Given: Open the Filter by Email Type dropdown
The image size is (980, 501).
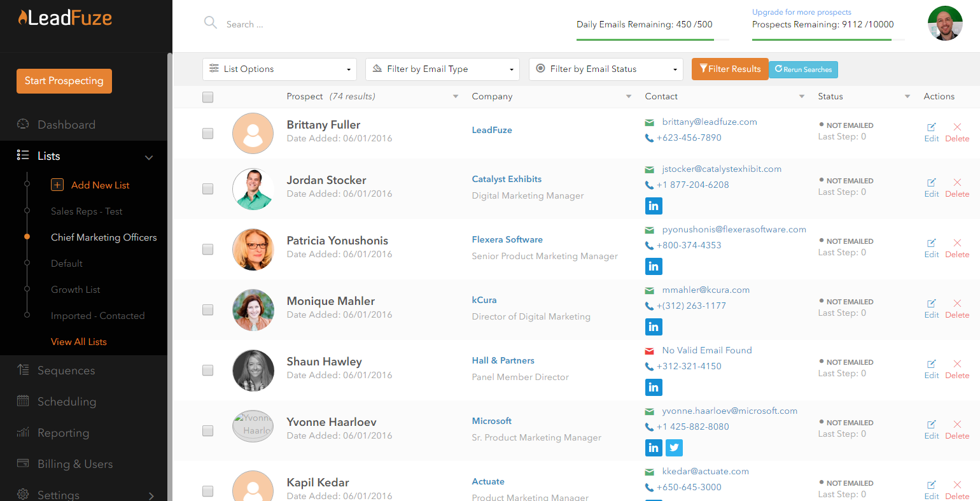Looking at the screenshot, I should click(442, 69).
